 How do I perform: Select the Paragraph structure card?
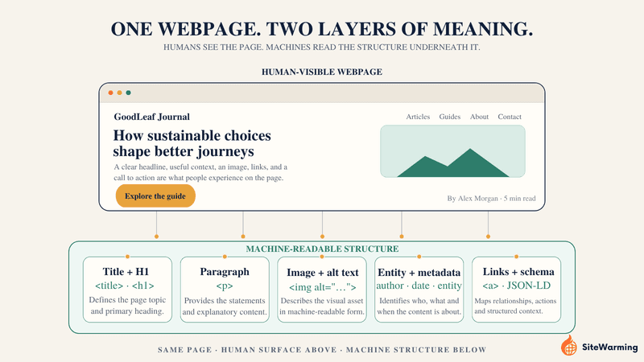[x=225, y=290]
